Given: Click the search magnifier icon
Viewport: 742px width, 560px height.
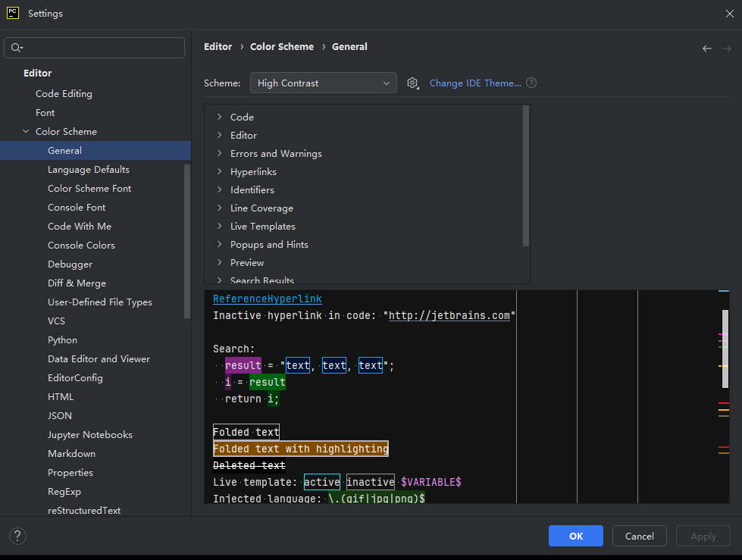Looking at the screenshot, I should coord(16,48).
